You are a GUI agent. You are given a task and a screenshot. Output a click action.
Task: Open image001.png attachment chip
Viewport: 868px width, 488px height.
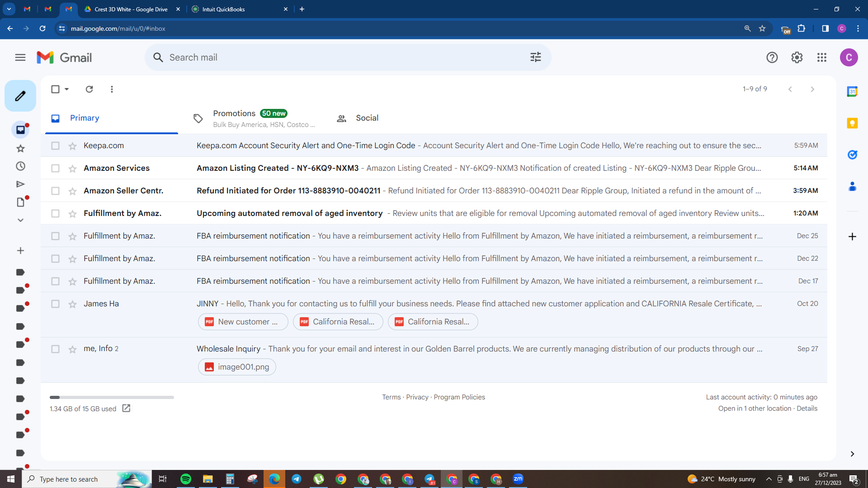click(237, 367)
